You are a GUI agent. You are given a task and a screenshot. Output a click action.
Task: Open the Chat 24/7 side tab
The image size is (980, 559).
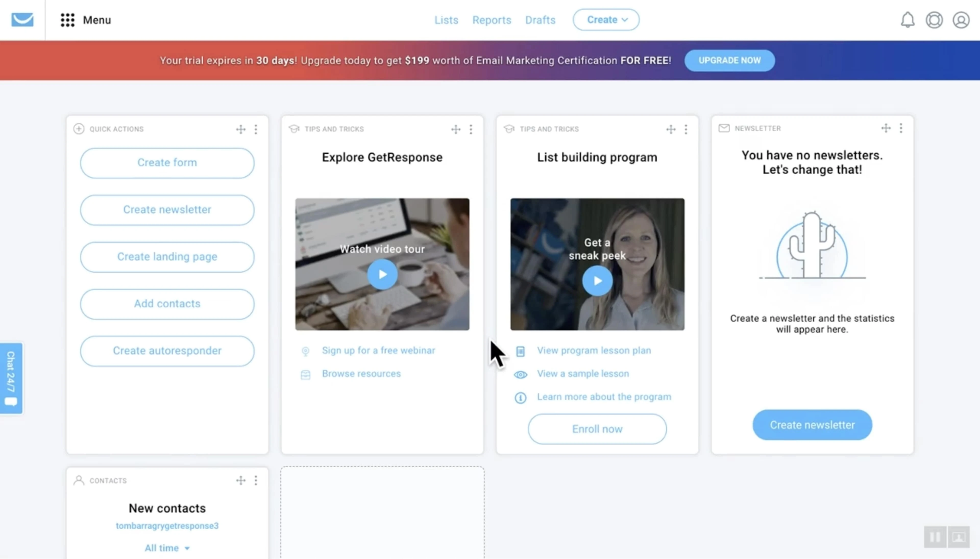11,378
